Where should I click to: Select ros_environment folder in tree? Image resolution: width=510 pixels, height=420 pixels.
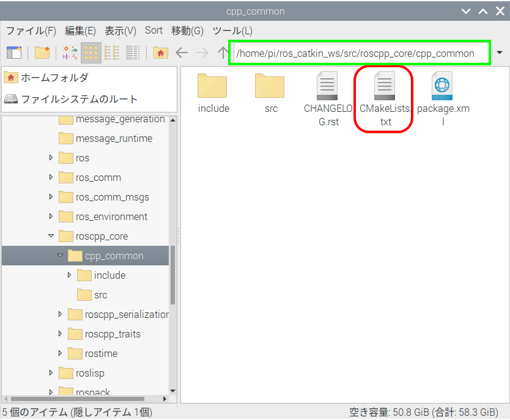pyautogui.click(x=103, y=216)
